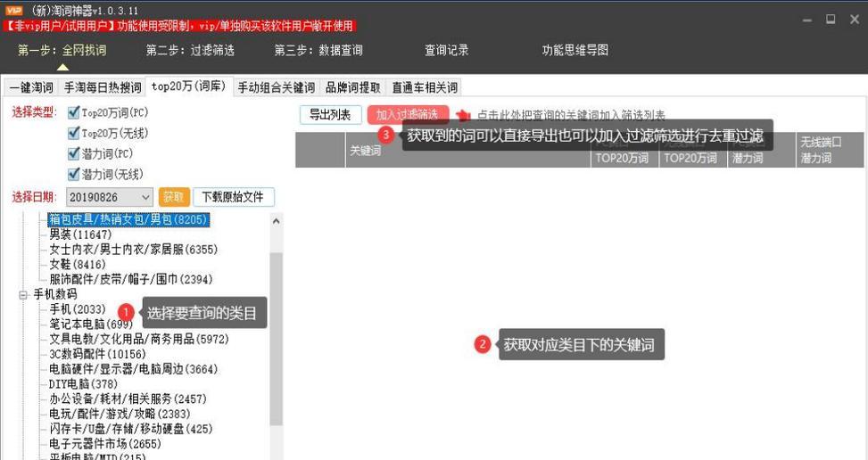Viewport: 868px width, 460px height.
Task: Click the VIP logo icon in title bar
Action: pyautogui.click(x=14, y=11)
